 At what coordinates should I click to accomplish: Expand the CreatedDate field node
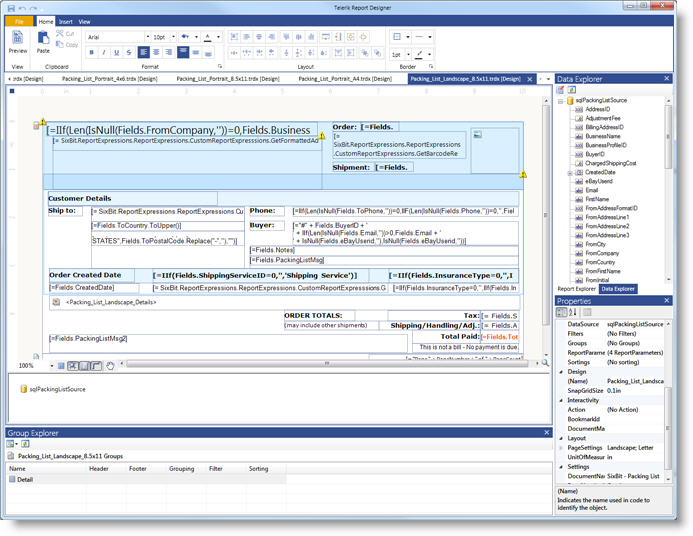570,173
